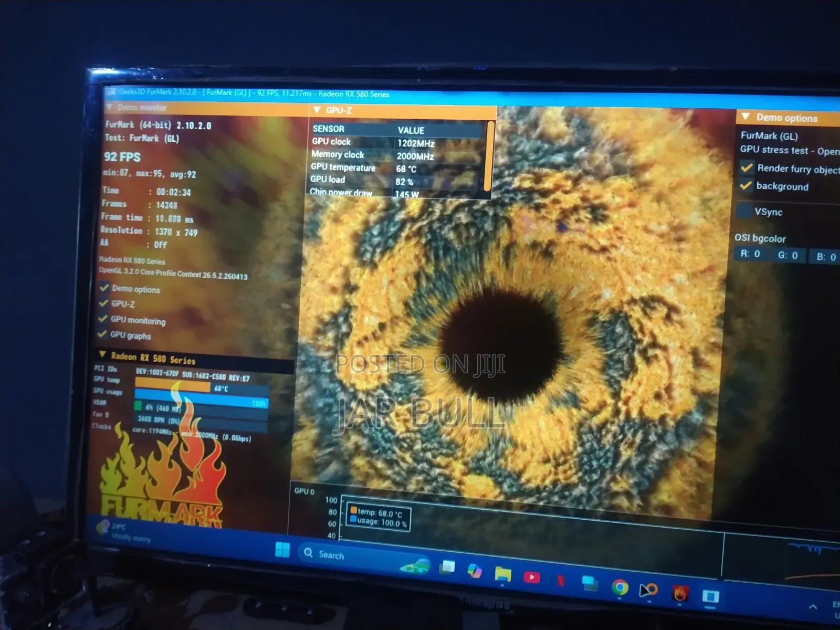Screen dimensions: 840x630
Task: Click the GPU clock value '1202MHz'
Action: click(x=416, y=143)
